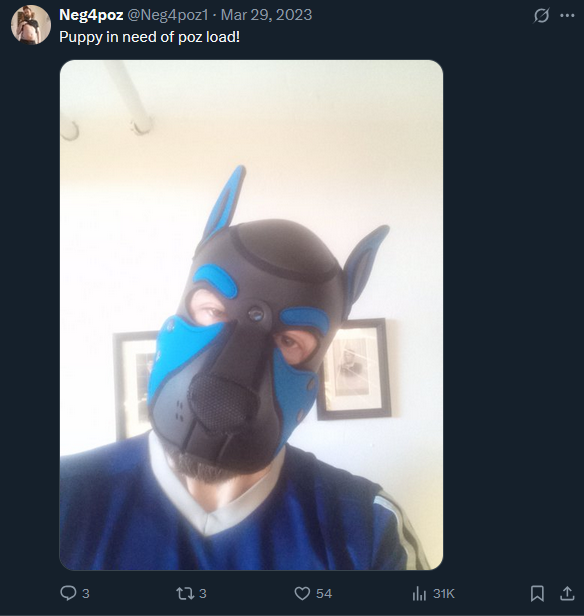584x616 pixels.
Task: Click the 31K views count
Action: pyautogui.click(x=443, y=593)
